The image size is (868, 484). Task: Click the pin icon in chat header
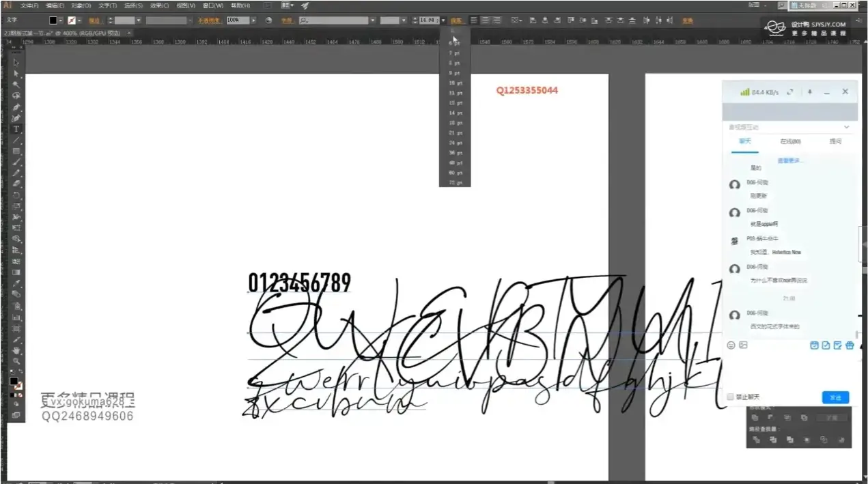coord(810,92)
